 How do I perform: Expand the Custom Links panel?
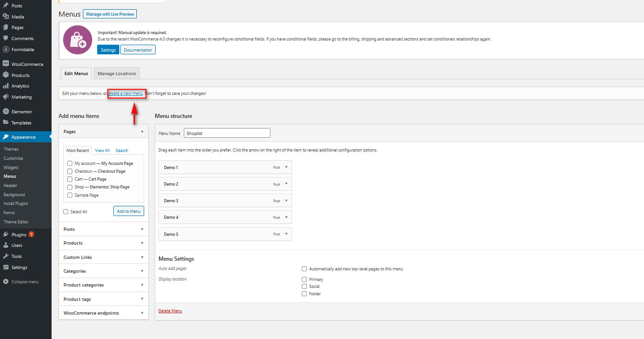[x=142, y=257]
